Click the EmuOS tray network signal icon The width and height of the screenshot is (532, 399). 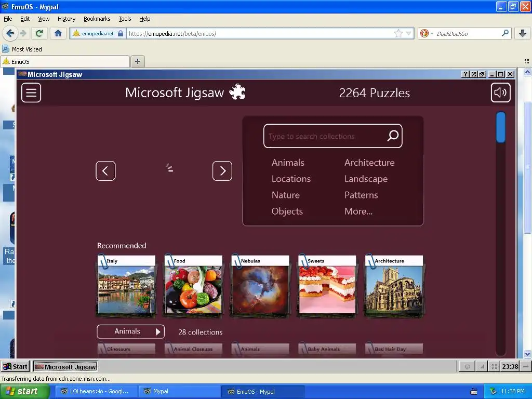pyautogui.click(x=481, y=366)
